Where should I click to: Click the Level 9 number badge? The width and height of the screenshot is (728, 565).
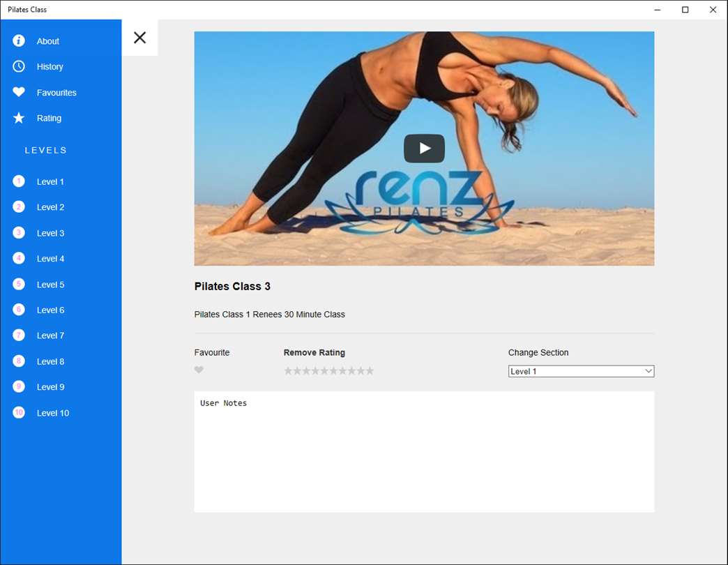[x=19, y=386]
